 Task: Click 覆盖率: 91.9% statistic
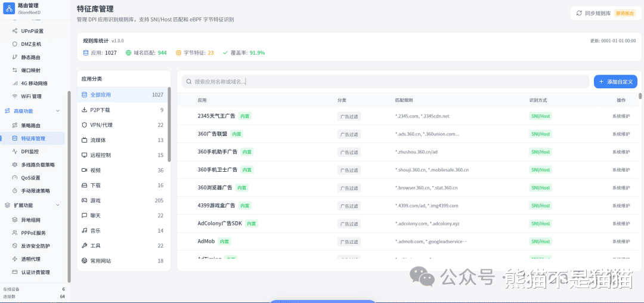click(243, 53)
